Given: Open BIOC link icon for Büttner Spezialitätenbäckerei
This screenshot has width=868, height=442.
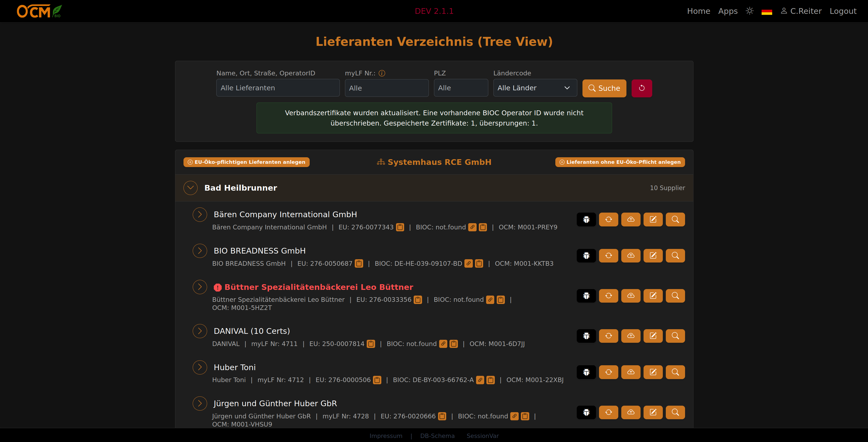Looking at the screenshot, I should 490,300.
